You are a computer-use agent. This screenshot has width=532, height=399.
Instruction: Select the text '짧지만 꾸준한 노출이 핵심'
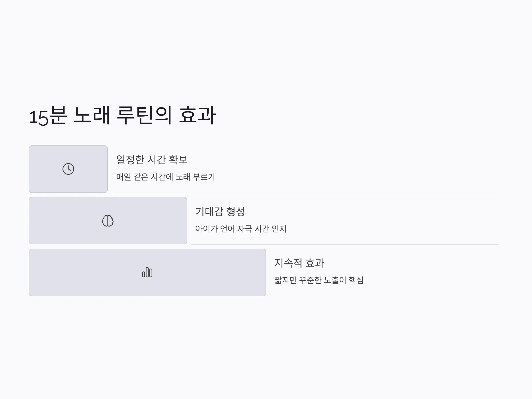(x=319, y=280)
